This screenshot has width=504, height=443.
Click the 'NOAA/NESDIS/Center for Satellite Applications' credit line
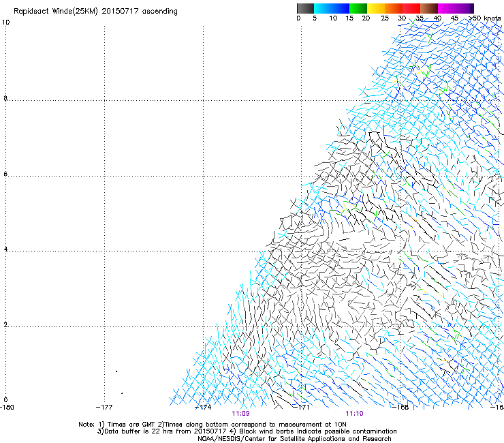294,439
